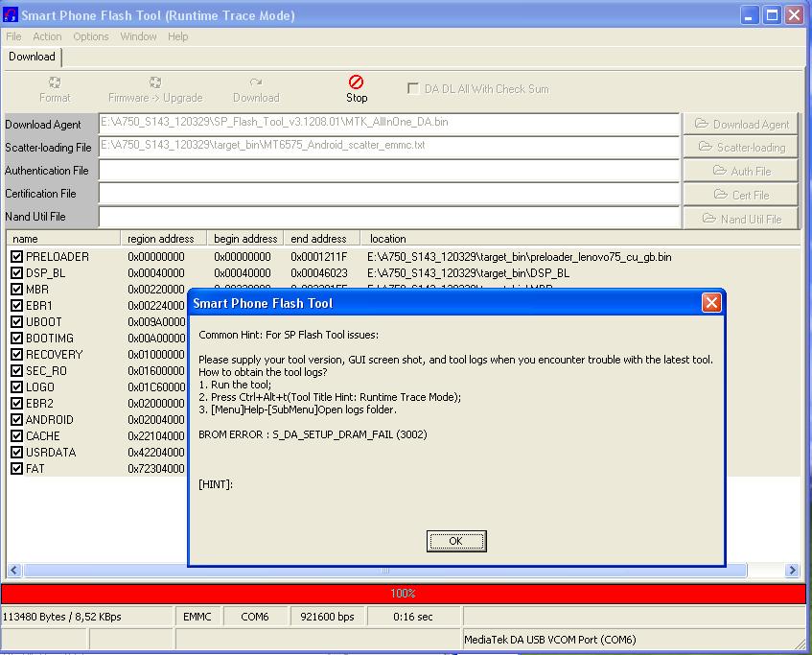Click the Format toolbar icon
This screenshot has height=655, width=812.
(55, 82)
